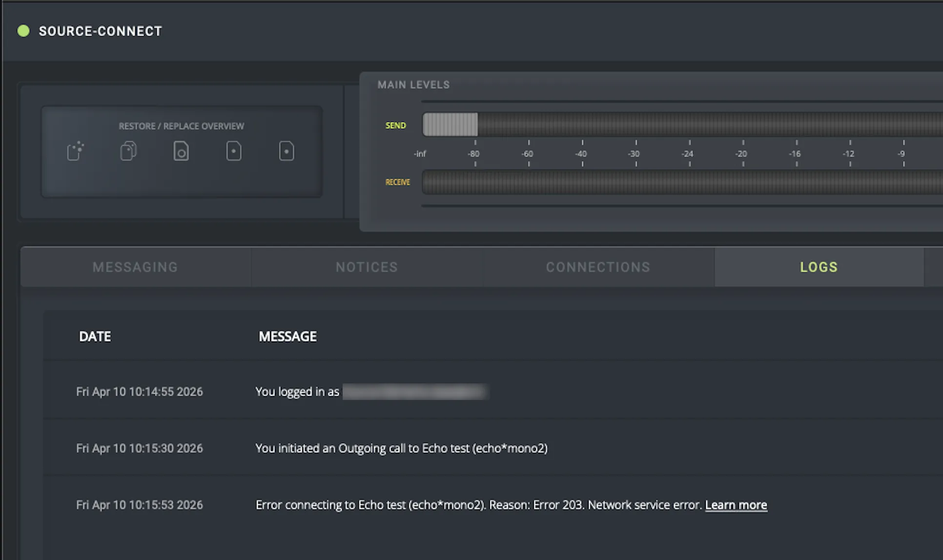
Task: Click the 'Main Levels' panel heading
Action: pyautogui.click(x=413, y=85)
